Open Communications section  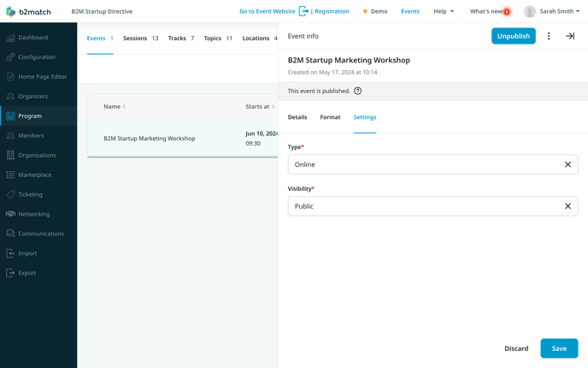click(41, 234)
